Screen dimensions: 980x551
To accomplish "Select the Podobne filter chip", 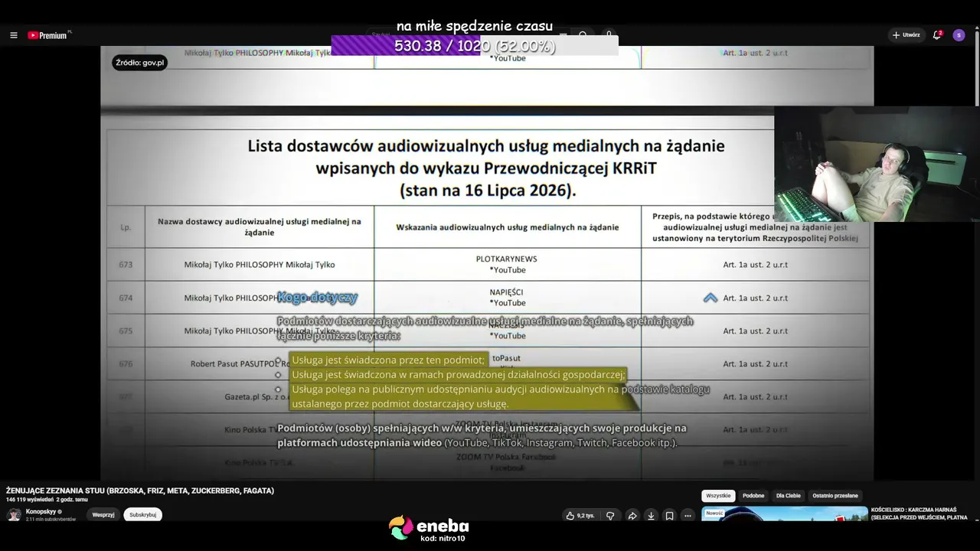I will (x=753, y=496).
